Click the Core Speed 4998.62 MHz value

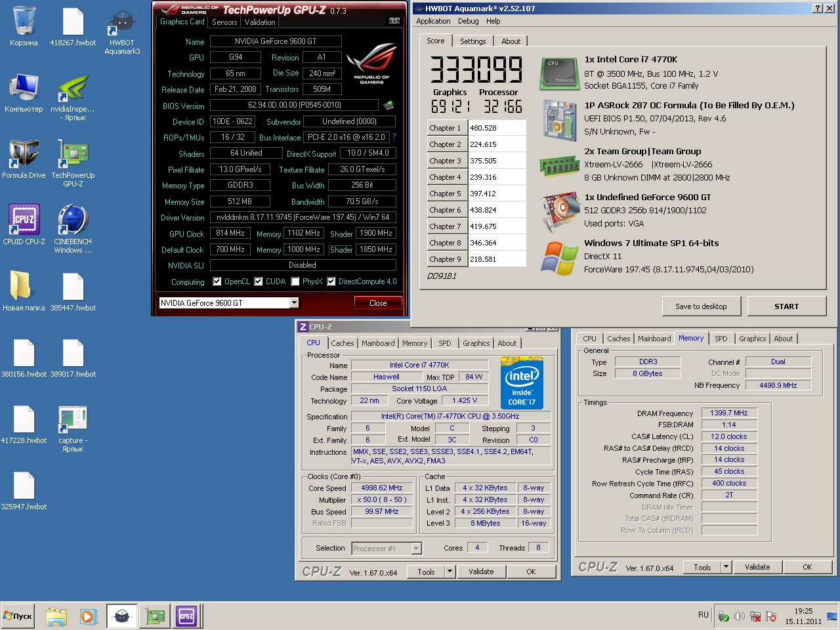coord(382,488)
